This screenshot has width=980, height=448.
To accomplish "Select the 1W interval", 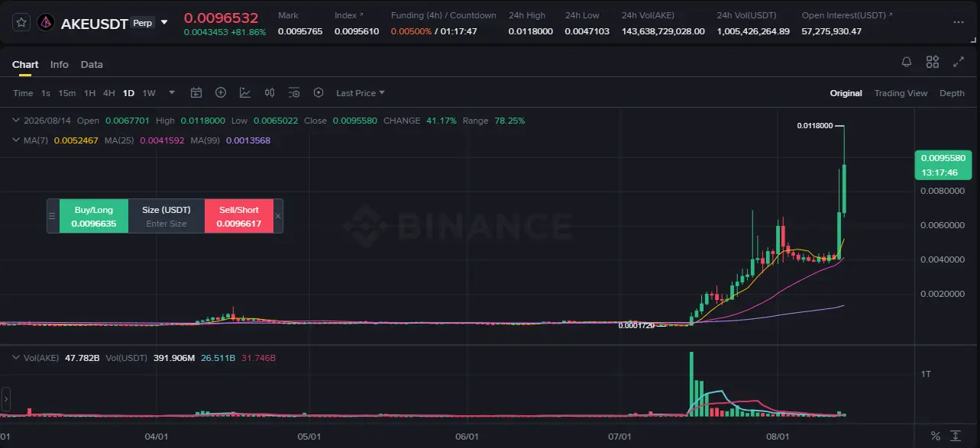I will tap(149, 93).
